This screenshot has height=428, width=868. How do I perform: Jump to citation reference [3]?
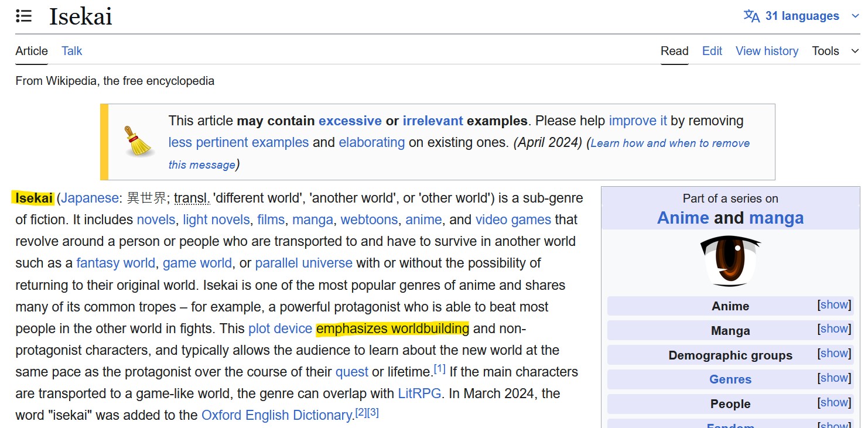pos(373,413)
